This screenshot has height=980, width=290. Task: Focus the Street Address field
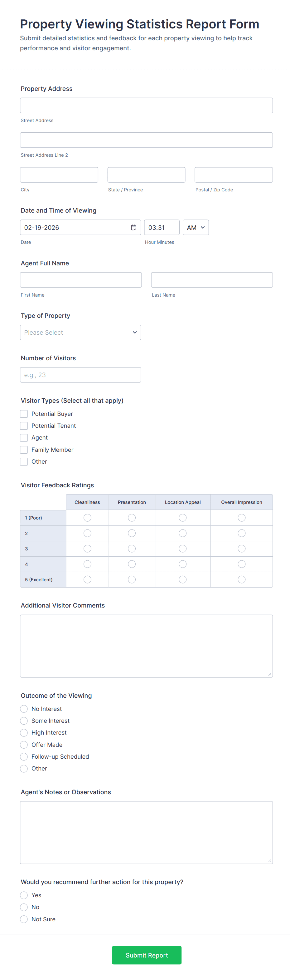pyautogui.click(x=146, y=106)
